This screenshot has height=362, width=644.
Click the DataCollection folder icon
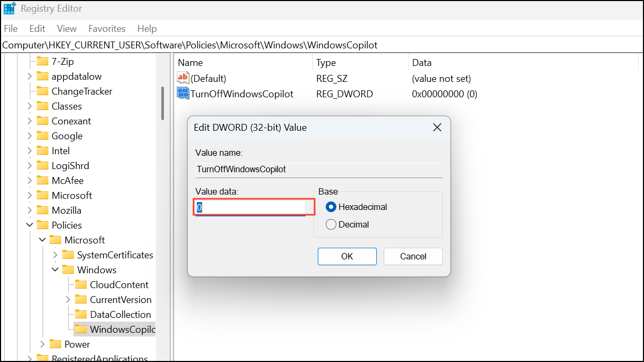pyautogui.click(x=81, y=314)
